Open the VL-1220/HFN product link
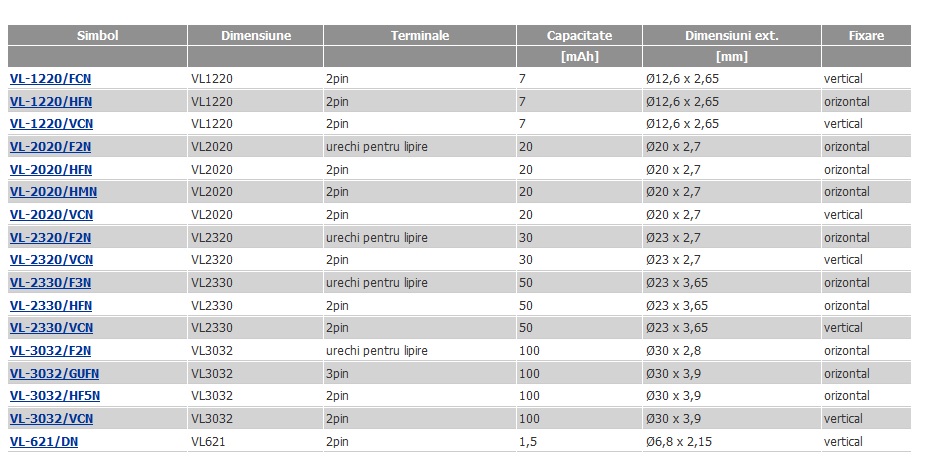The width and height of the screenshot is (937, 465). [x=51, y=102]
